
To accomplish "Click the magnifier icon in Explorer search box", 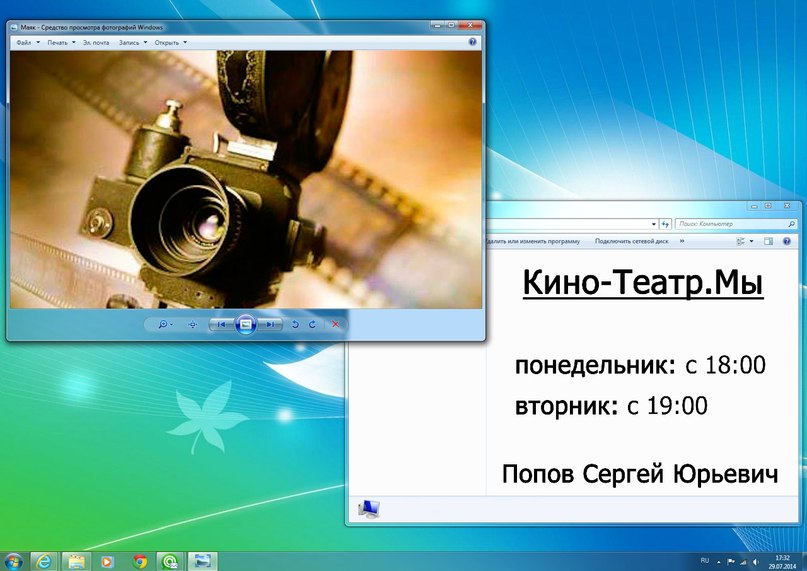I will click(x=792, y=224).
